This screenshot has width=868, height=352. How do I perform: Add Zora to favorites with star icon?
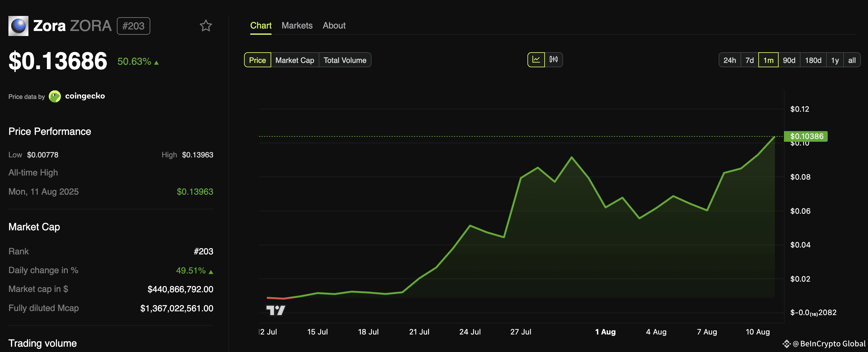click(206, 26)
